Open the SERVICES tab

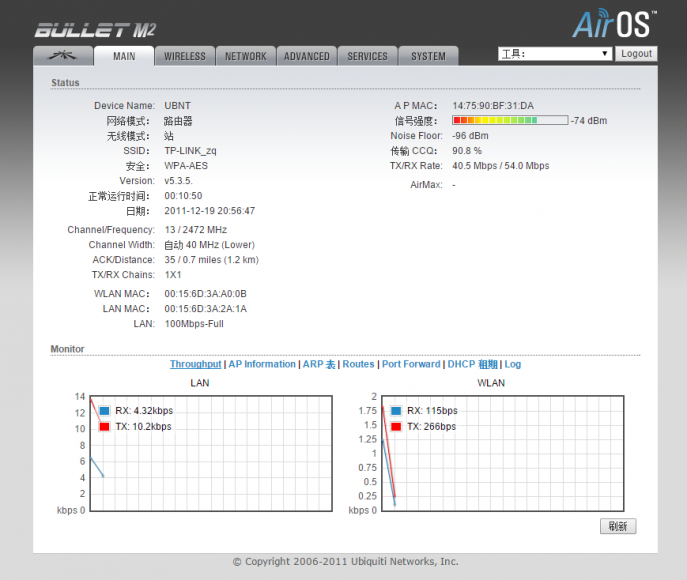pyautogui.click(x=368, y=56)
